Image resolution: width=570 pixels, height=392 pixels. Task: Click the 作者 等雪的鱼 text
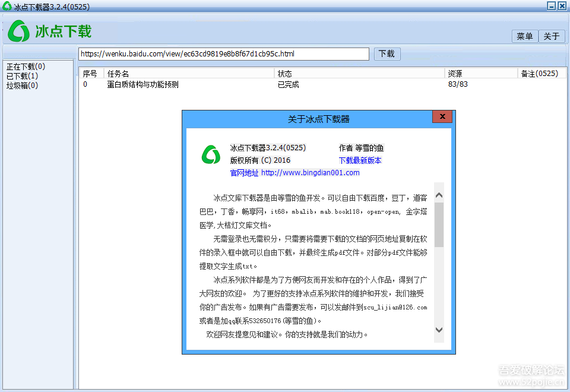click(x=361, y=148)
